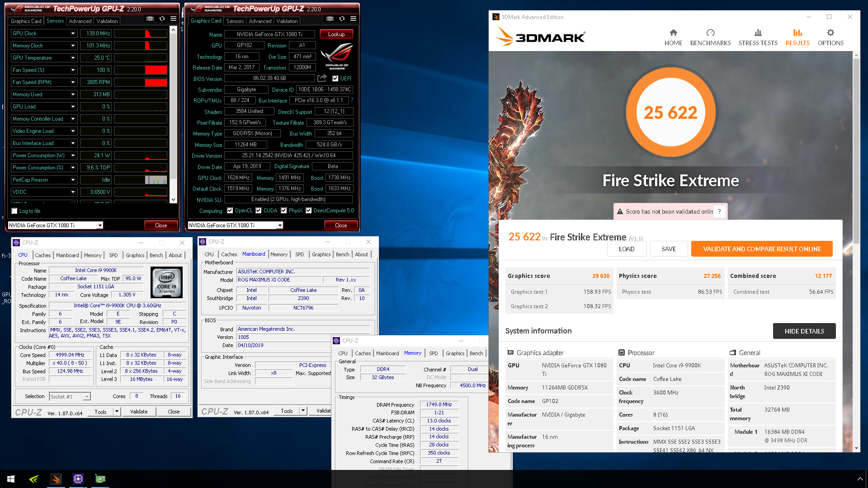
Task: Open the Graphics tab in CPU-Z Memory window
Action: point(455,353)
